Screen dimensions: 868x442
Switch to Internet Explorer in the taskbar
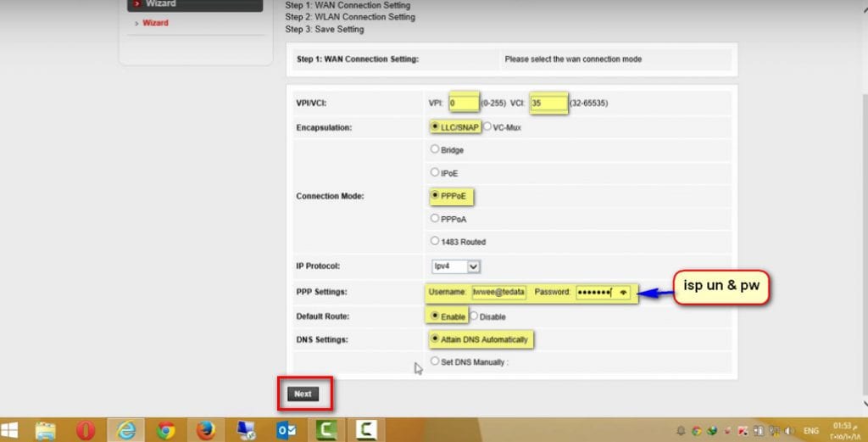126,430
